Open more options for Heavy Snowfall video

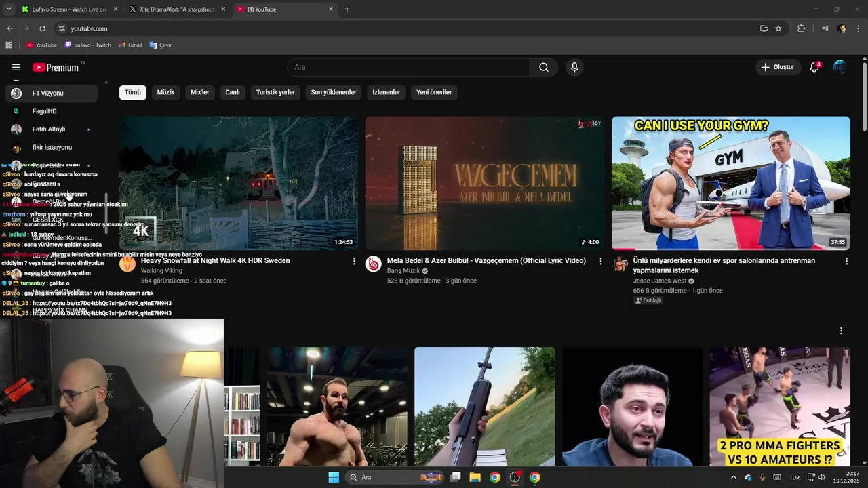click(354, 261)
